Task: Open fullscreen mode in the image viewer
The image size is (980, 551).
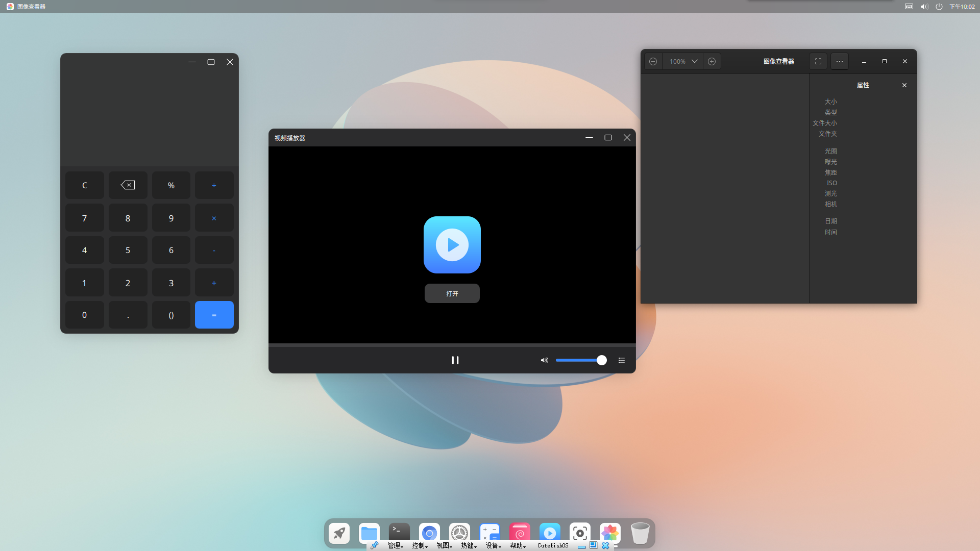Action: 818,61
